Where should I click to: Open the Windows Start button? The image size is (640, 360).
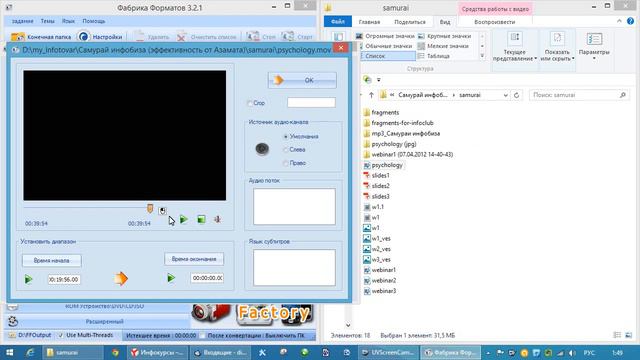(9, 352)
